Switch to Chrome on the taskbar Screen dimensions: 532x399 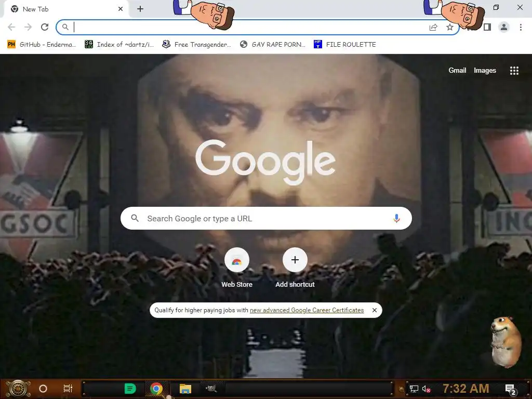pos(156,389)
